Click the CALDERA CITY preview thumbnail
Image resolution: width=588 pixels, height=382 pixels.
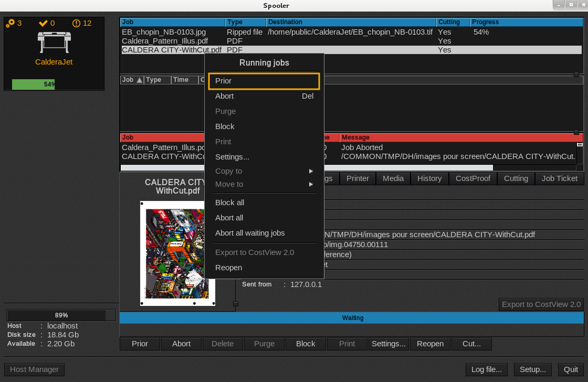point(177,253)
